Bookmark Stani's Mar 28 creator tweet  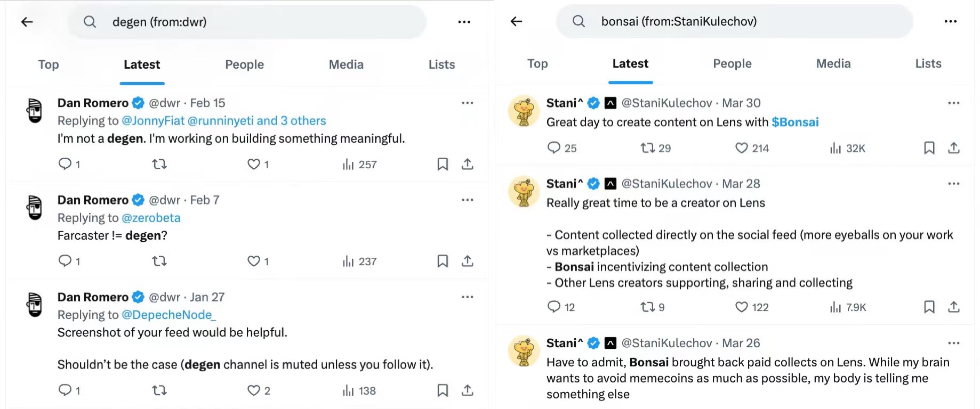coord(929,307)
